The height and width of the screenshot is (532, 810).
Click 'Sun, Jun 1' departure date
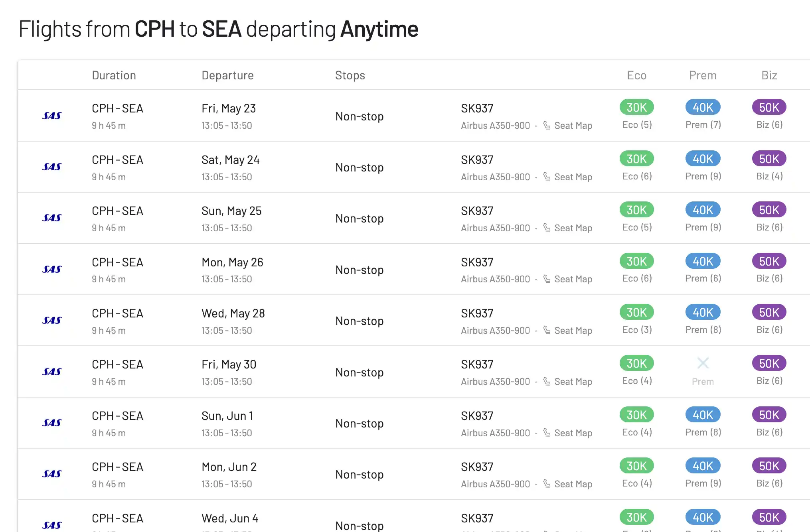[x=227, y=416]
